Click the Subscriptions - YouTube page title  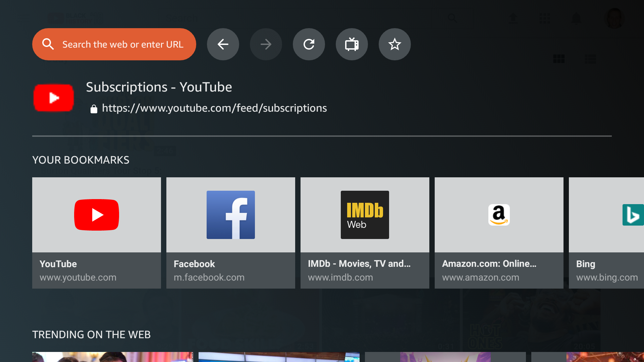(159, 87)
